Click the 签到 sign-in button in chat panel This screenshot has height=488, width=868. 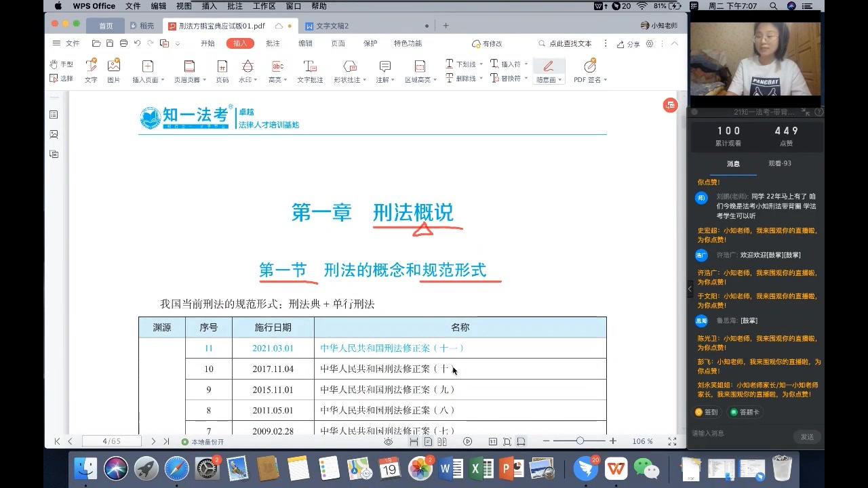tap(707, 412)
